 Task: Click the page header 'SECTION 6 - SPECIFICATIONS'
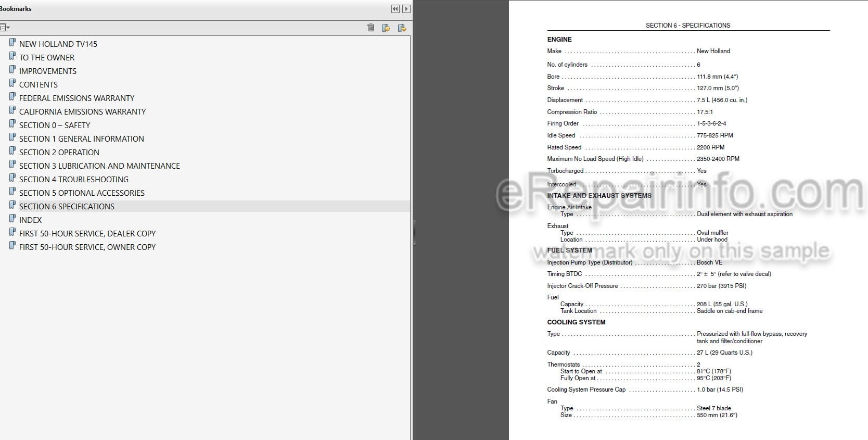tap(688, 26)
